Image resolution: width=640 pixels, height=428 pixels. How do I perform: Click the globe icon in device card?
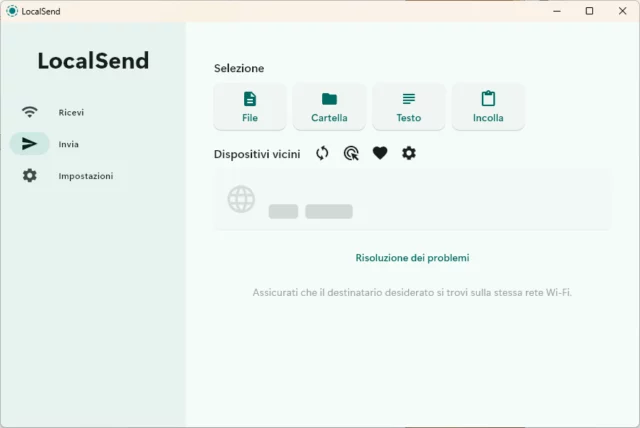pyautogui.click(x=241, y=199)
